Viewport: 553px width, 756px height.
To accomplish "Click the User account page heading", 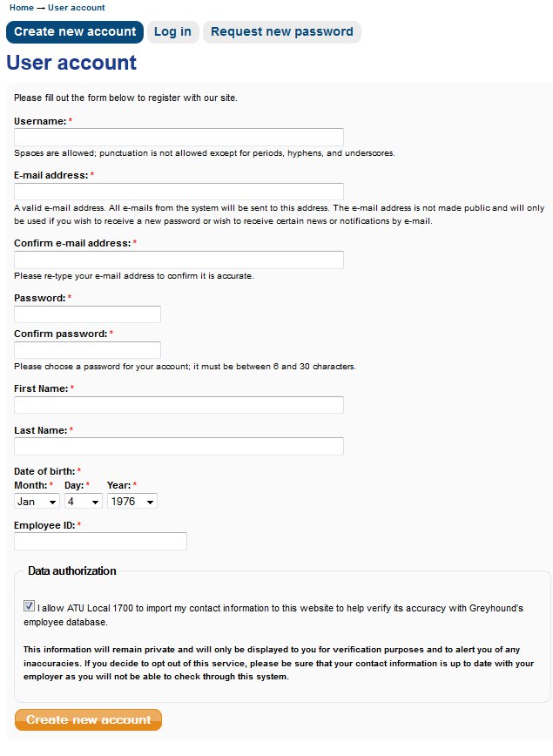I will pyautogui.click(x=71, y=63).
